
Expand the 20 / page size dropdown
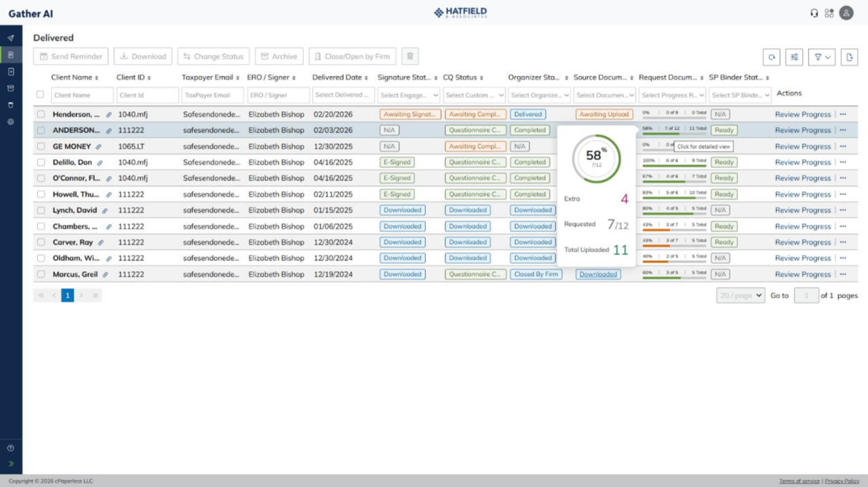click(741, 296)
